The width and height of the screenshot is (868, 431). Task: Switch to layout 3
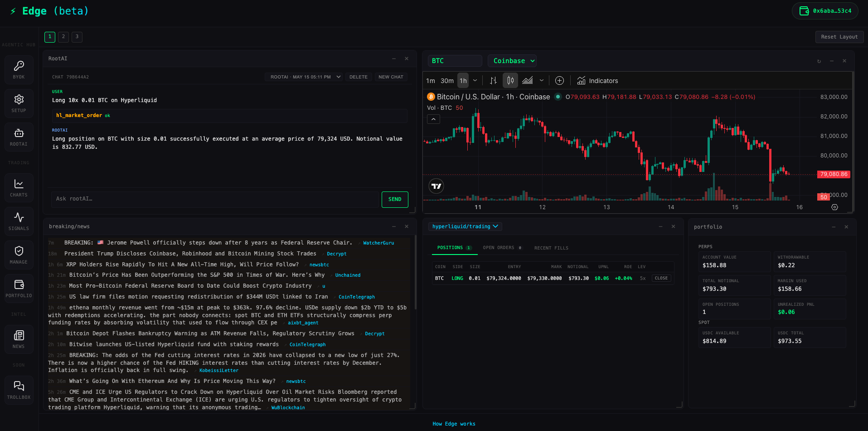[77, 37]
